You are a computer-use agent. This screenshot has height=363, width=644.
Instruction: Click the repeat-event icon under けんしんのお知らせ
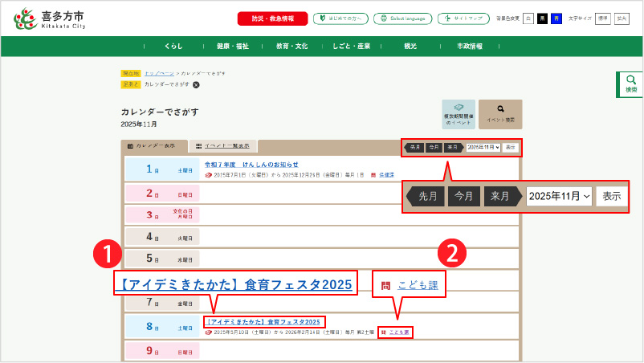pyautogui.click(x=208, y=175)
